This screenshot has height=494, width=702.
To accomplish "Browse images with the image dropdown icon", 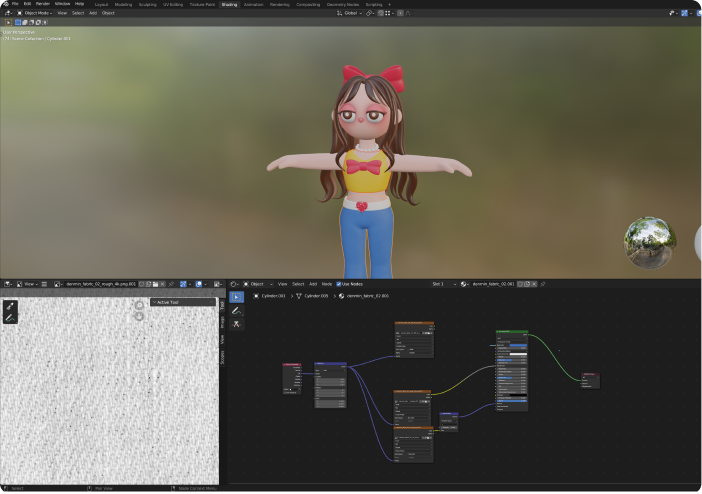I will tap(58, 284).
